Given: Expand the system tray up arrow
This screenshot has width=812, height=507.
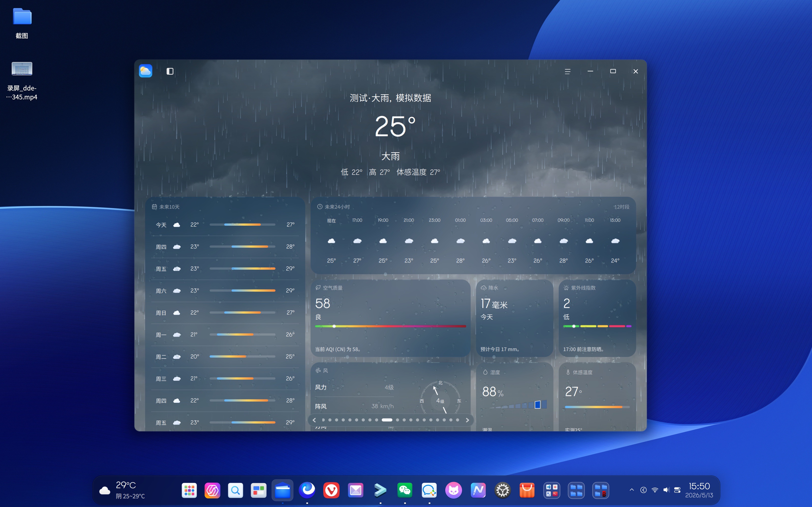Looking at the screenshot, I should pos(632,490).
